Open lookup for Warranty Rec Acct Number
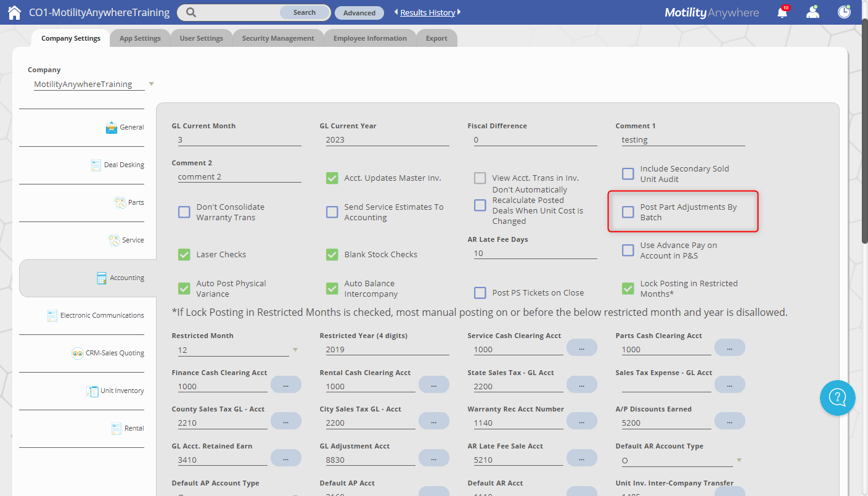The image size is (868, 496). 581,421
